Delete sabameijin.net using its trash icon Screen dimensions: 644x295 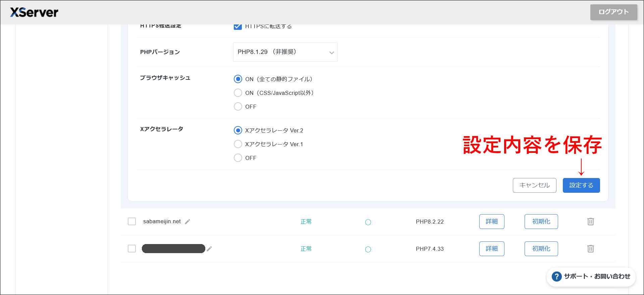(590, 222)
